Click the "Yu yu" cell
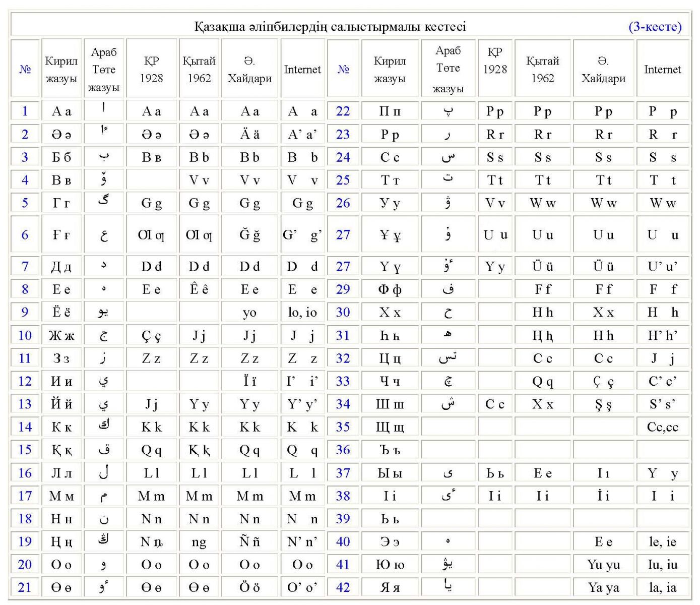The width and height of the screenshot is (700, 605). 603,565
